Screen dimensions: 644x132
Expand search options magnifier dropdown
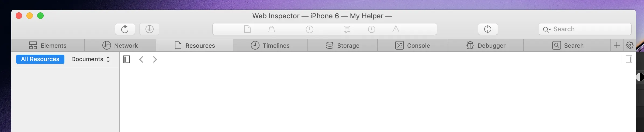click(x=547, y=29)
